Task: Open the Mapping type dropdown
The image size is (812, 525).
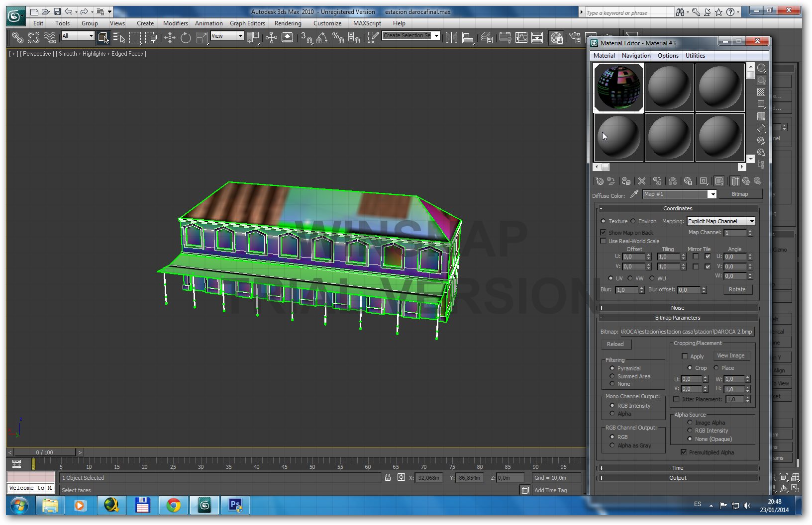Action: (x=721, y=221)
